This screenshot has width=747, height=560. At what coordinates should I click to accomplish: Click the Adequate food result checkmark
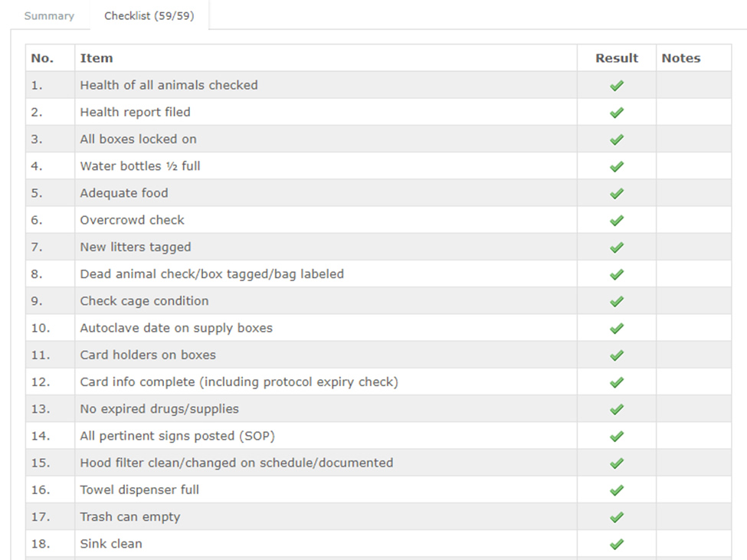click(x=617, y=193)
